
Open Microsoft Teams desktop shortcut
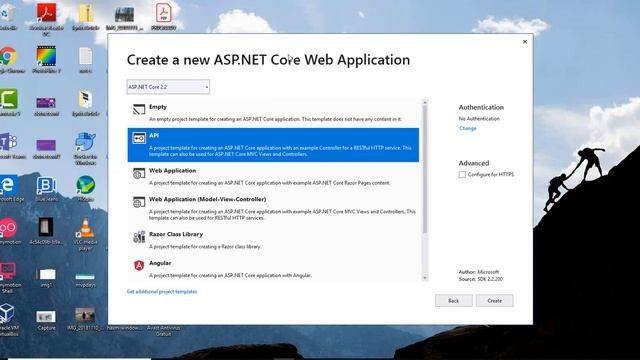8,142
